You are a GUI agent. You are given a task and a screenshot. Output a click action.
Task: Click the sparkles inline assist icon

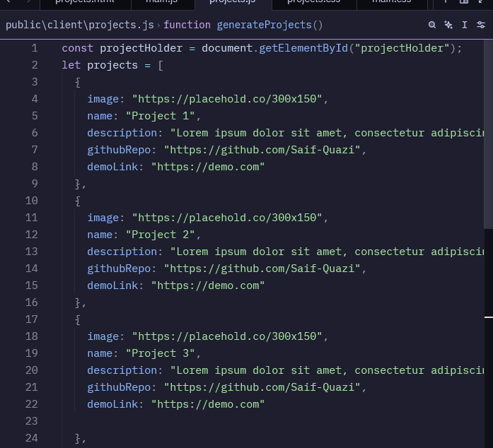point(448,25)
